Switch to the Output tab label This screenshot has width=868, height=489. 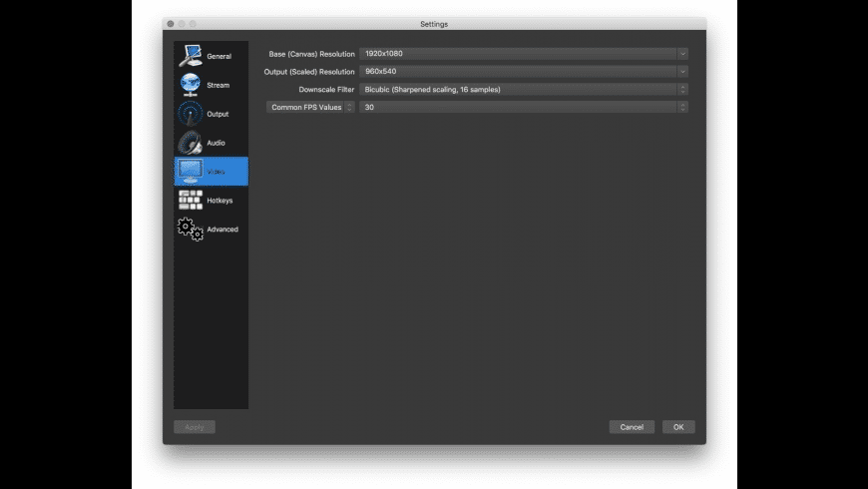tap(217, 114)
